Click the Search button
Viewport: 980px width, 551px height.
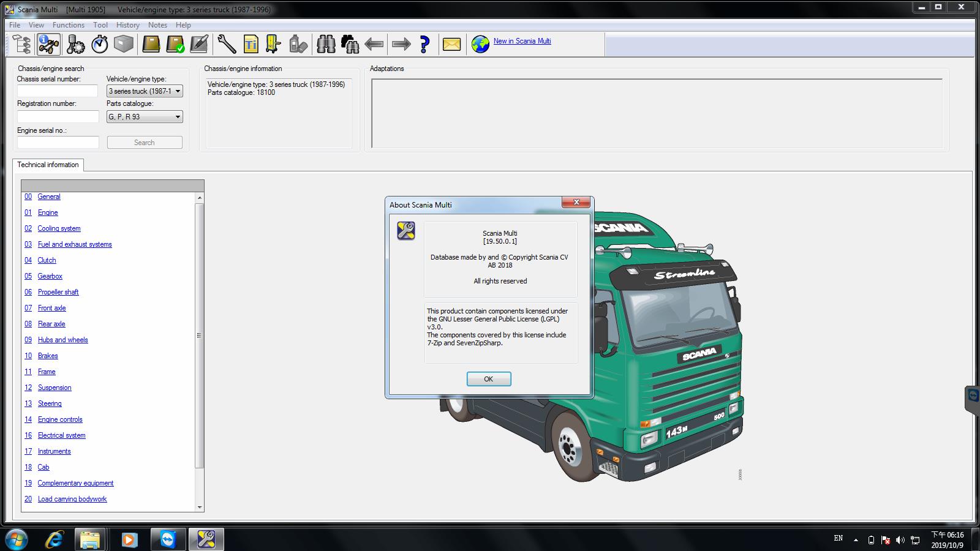click(x=145, y=142)
